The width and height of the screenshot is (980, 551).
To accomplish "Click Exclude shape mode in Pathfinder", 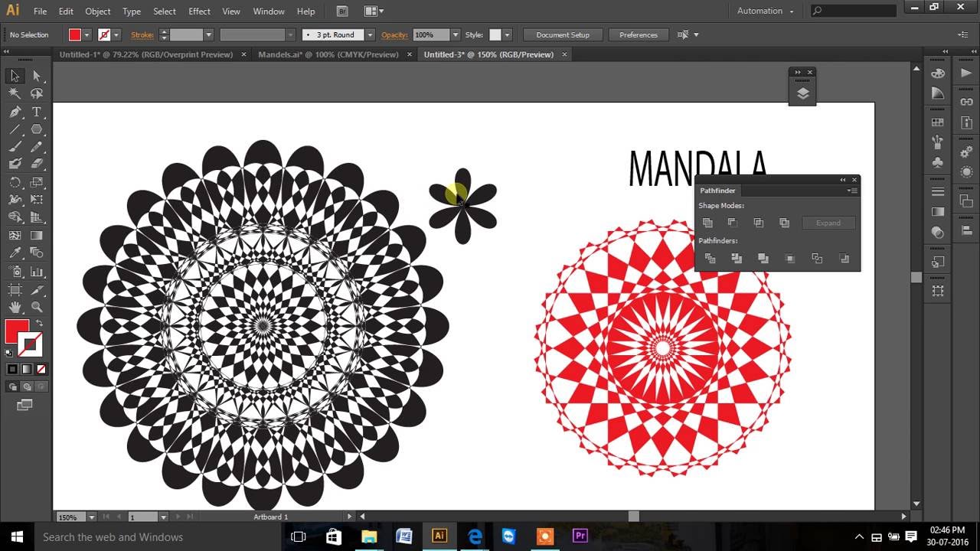I will [x=784, y=223].
